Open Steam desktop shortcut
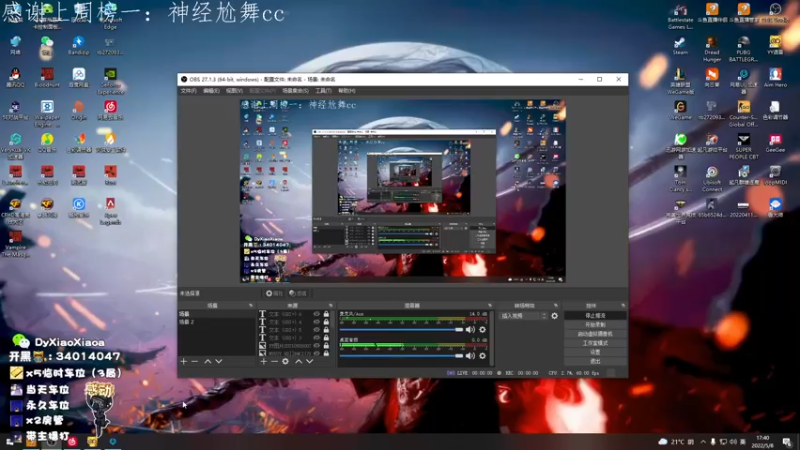 [680, 46]
